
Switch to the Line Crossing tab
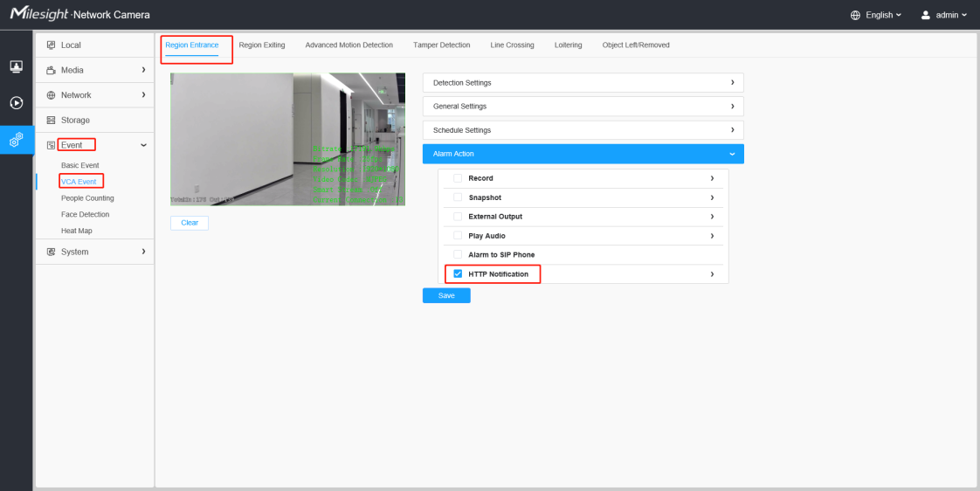coord(512,45)
